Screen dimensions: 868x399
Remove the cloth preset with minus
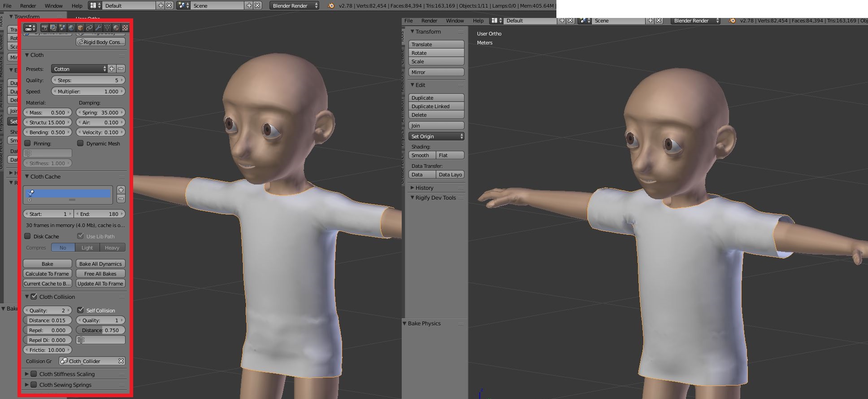121,69
